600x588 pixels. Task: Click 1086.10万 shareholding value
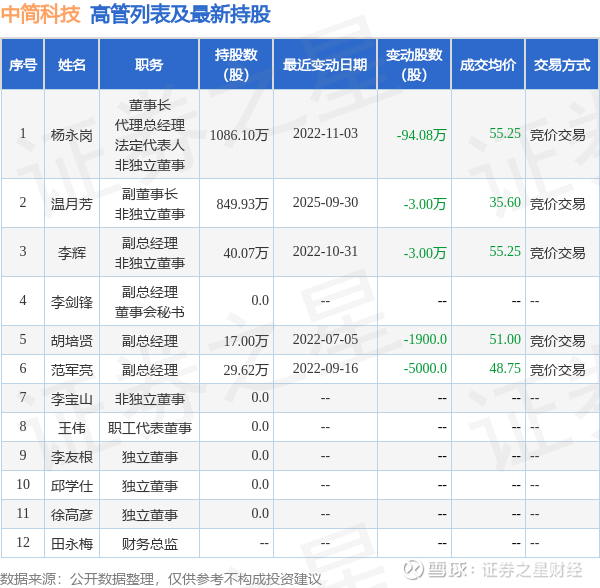239,135
